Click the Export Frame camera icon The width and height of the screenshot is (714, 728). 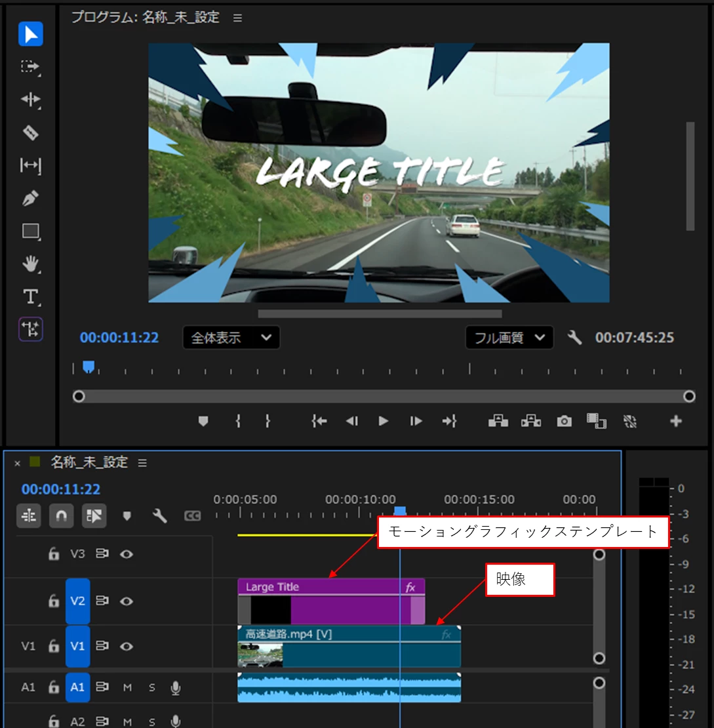pos(564,421)
